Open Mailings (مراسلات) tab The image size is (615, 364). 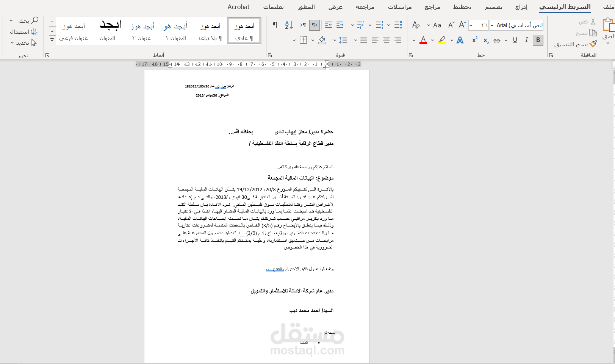coord(400,7)
